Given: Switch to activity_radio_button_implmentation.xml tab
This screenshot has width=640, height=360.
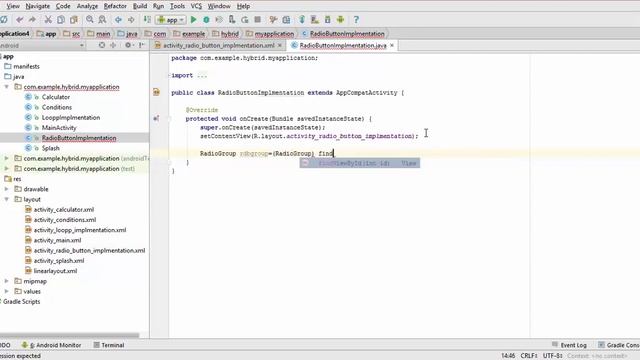Looking at the screenshot, I should 218,45.
